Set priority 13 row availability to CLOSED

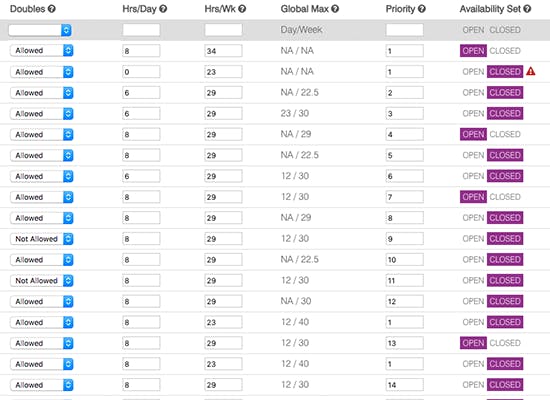coord(505,343)
